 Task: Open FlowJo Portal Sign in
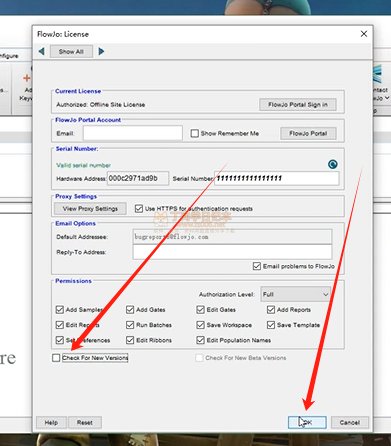click(298, 105)
